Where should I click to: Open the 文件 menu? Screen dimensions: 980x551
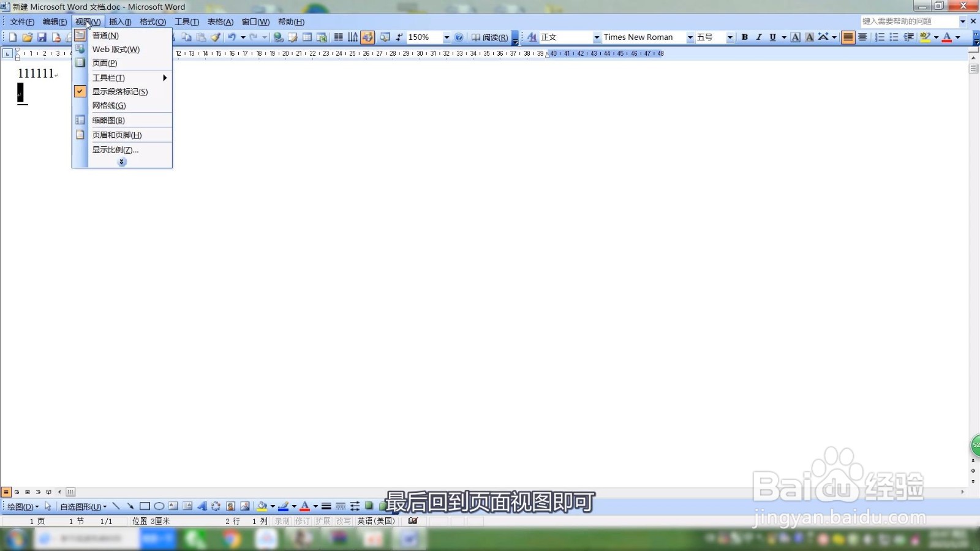pyautogui.click(x=22, y=21)
